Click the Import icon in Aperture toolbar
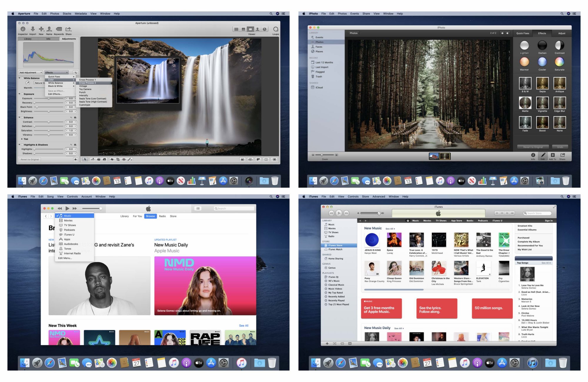 click(x=33, y=29)
